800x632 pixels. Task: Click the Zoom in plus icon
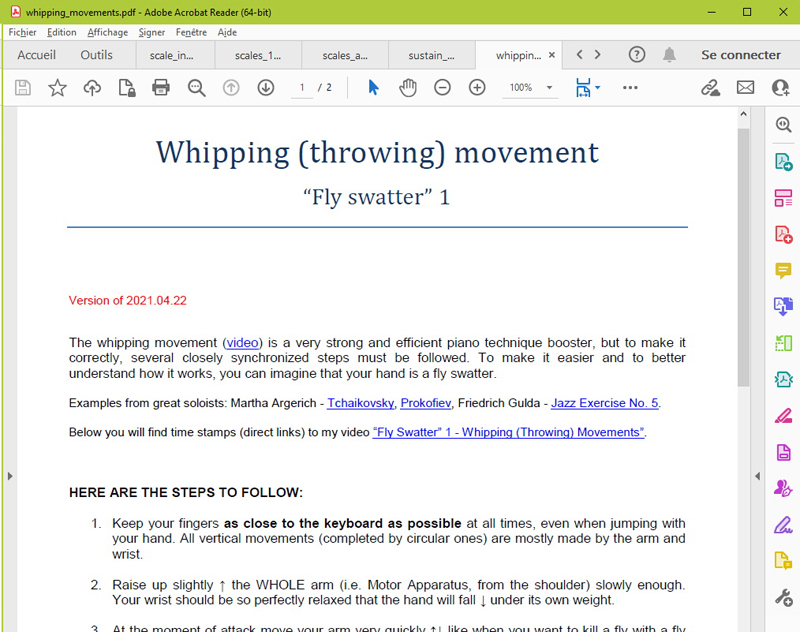[x=477, y=88]
